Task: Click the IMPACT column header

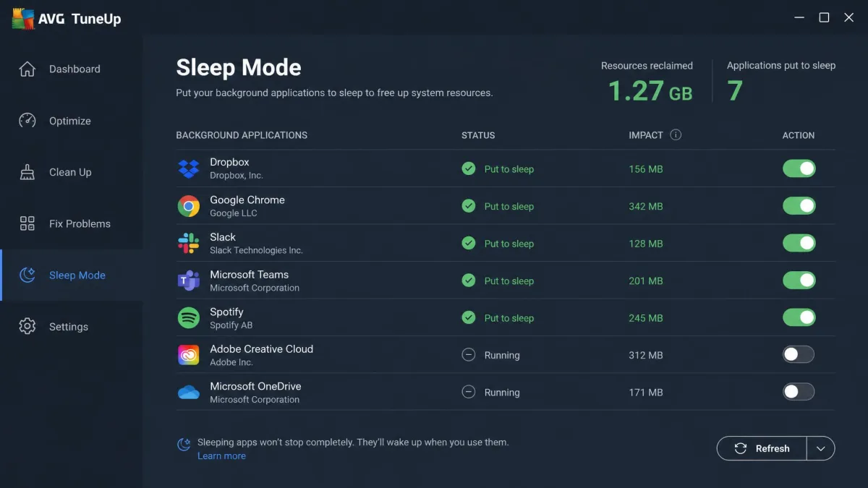Action: 646,135
